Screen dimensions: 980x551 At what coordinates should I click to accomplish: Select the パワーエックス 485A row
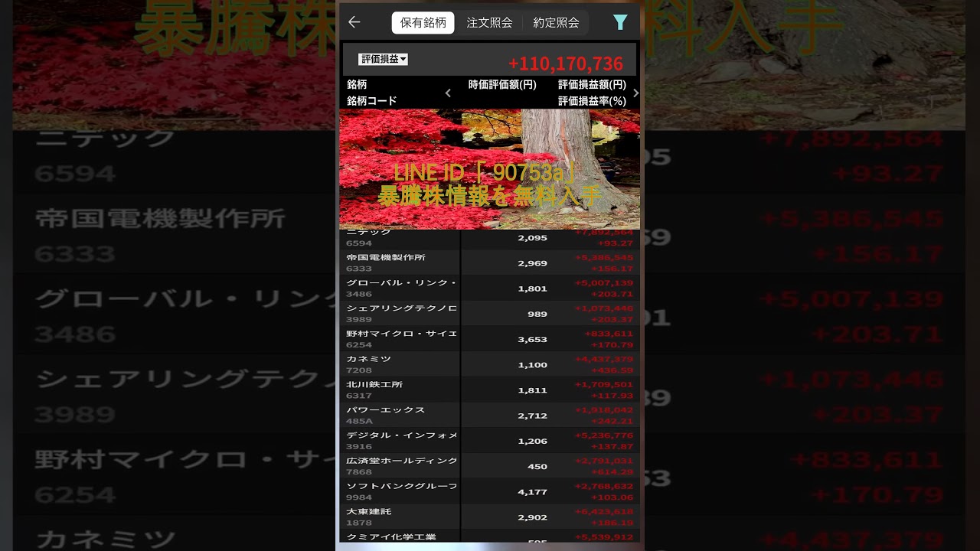tap(490, 416)
